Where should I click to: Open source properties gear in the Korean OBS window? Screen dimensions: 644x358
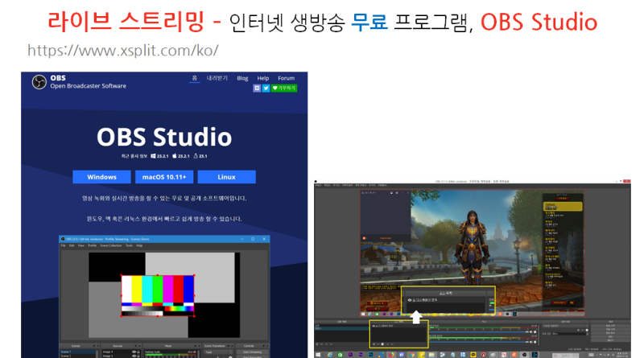[x=382, y=344]
